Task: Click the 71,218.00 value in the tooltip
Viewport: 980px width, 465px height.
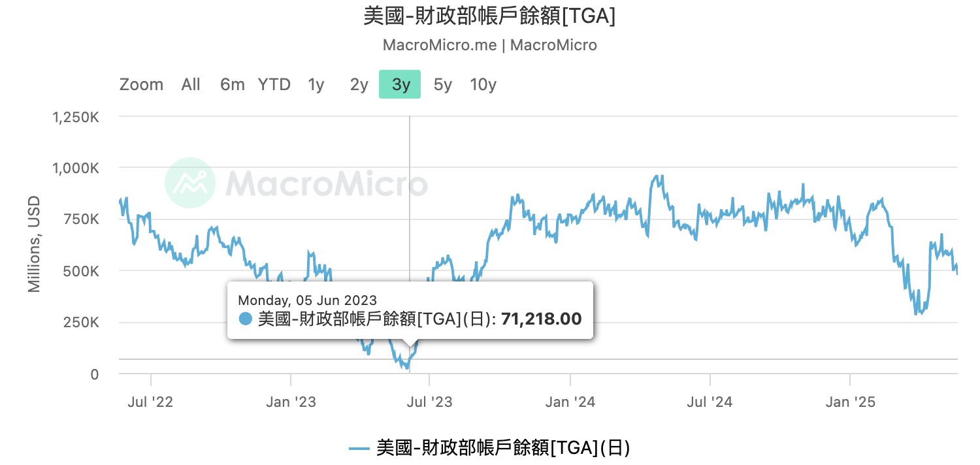Action: tap(541, 319)
